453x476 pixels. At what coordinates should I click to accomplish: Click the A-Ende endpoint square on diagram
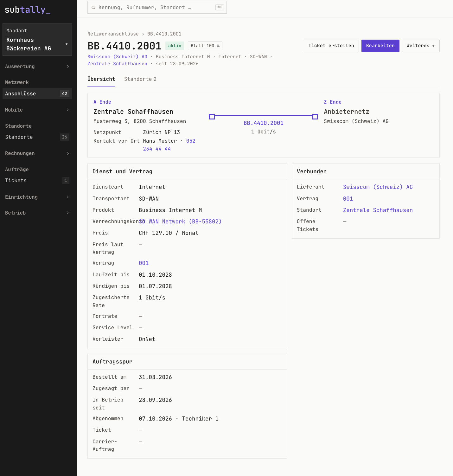pos(212,117)
